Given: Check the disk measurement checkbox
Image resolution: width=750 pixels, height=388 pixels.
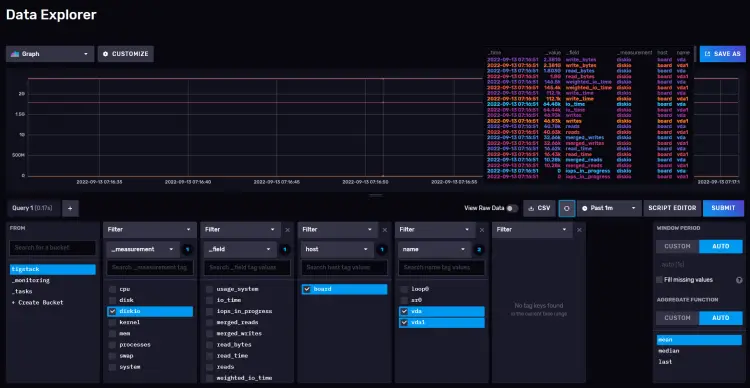Looking at the screenshot, I should pyautogui.click(x=112, y=300).
